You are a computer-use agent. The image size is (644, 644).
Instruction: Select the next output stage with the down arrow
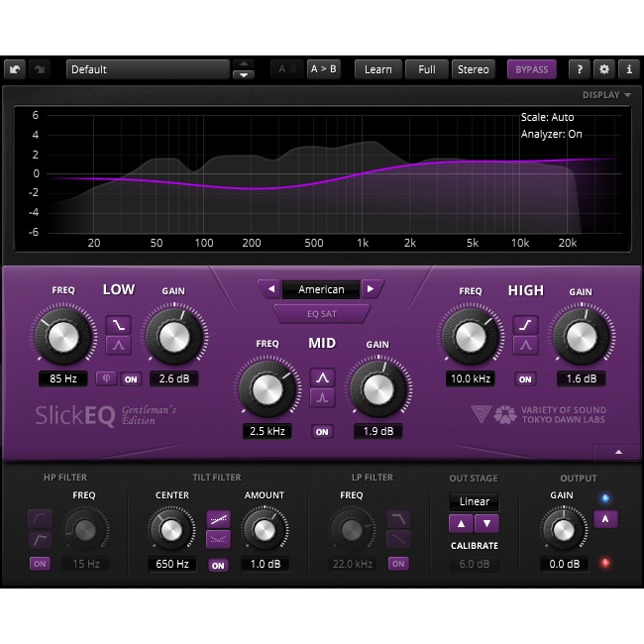[x=486, y=523]
